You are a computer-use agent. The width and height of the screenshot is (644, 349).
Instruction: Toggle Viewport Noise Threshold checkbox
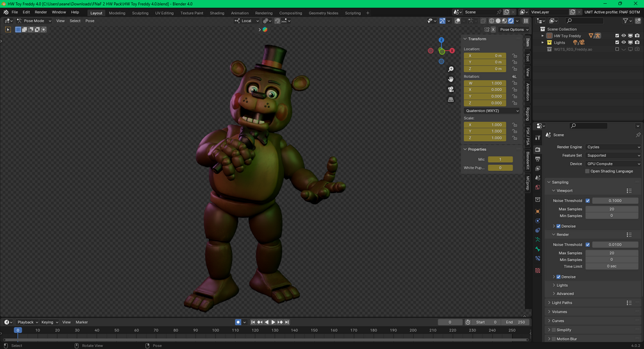pyautogui.click(x=588, y=201)
